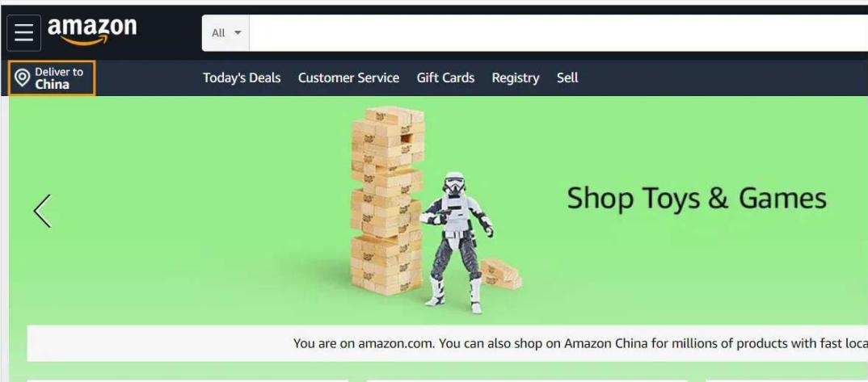Click the Shop Toys & Games headline
Viewport: 868px width, 382px height.
click(x=697, y=198)
